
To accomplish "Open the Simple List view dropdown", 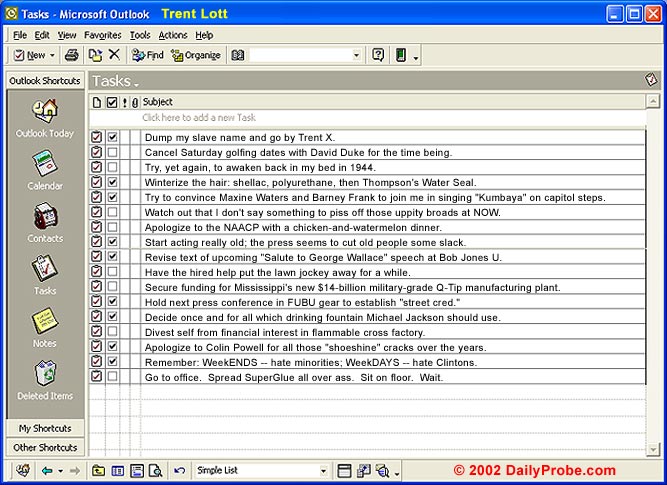I will tap(323, 471).
